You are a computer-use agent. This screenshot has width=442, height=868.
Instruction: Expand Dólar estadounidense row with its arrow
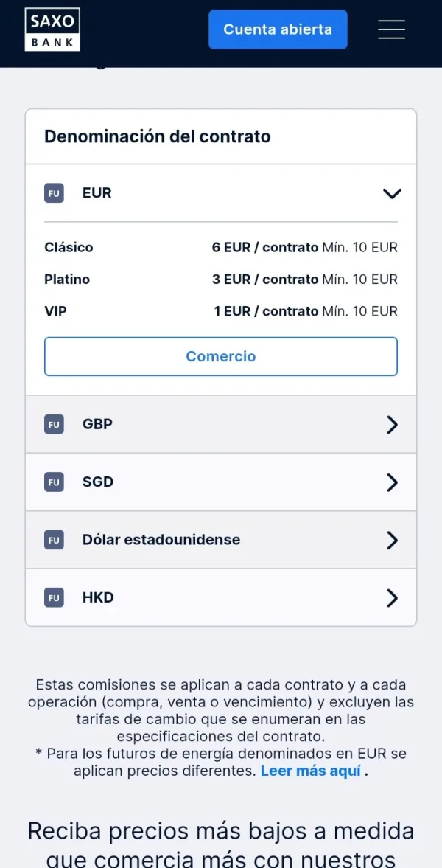point(392,540)
